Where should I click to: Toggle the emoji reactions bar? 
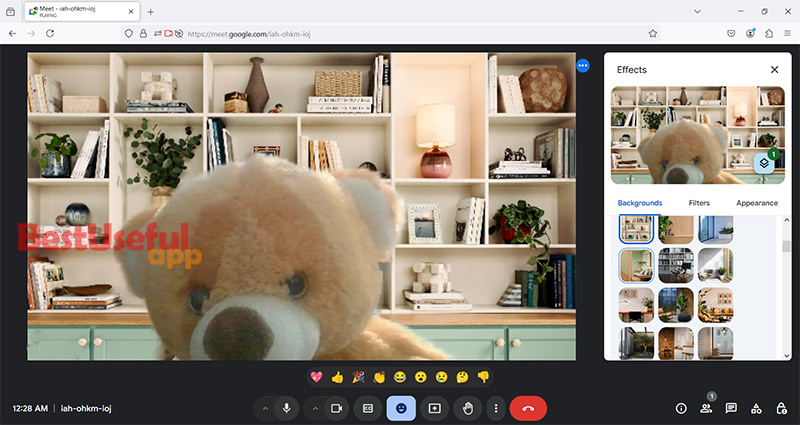click(402, 408)
